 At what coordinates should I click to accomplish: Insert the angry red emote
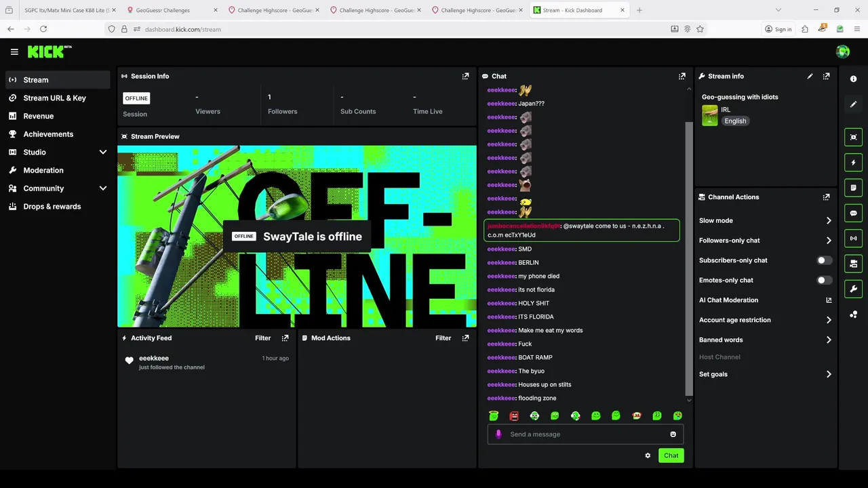pyautogui.click(x=514, y=415)
